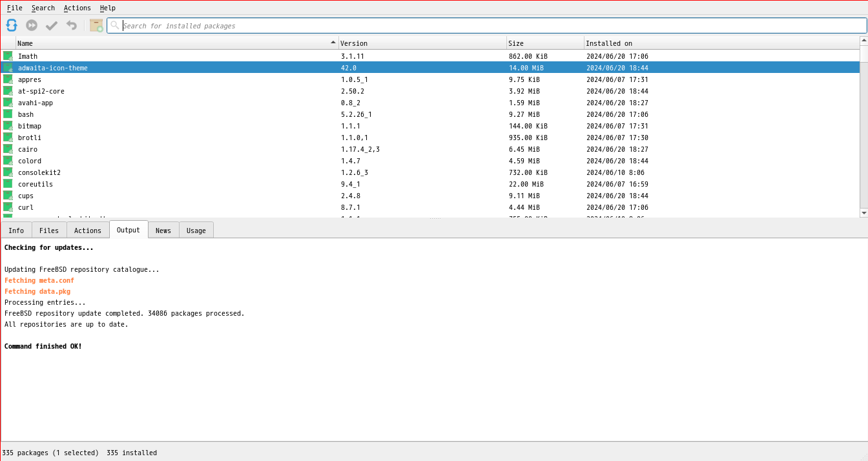Viewport: 868px width, 461px height.
Task: Select the brotli package name
Action: click(30, 138)
